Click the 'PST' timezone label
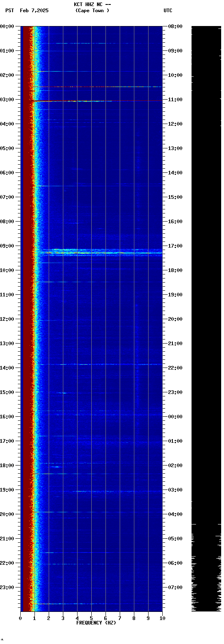 [x=9, y=11]
